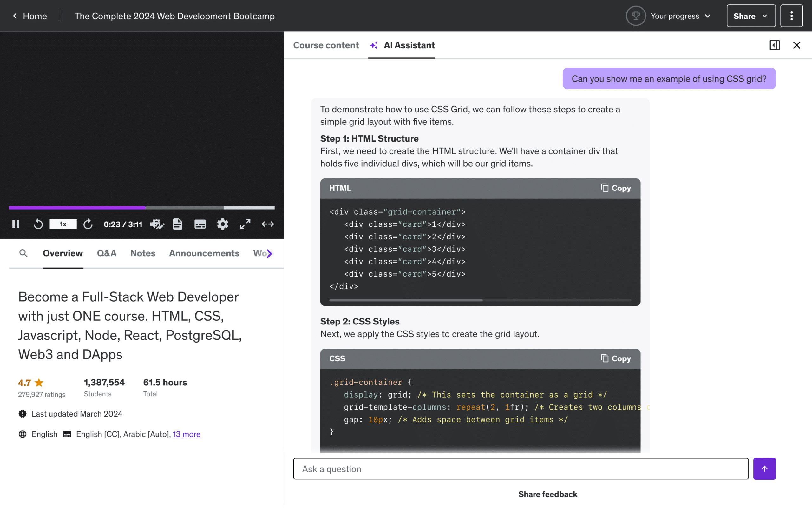The width and height of the screenshot is (812, 508).
Task: Click the trophy progress icon
Action: 636,16
